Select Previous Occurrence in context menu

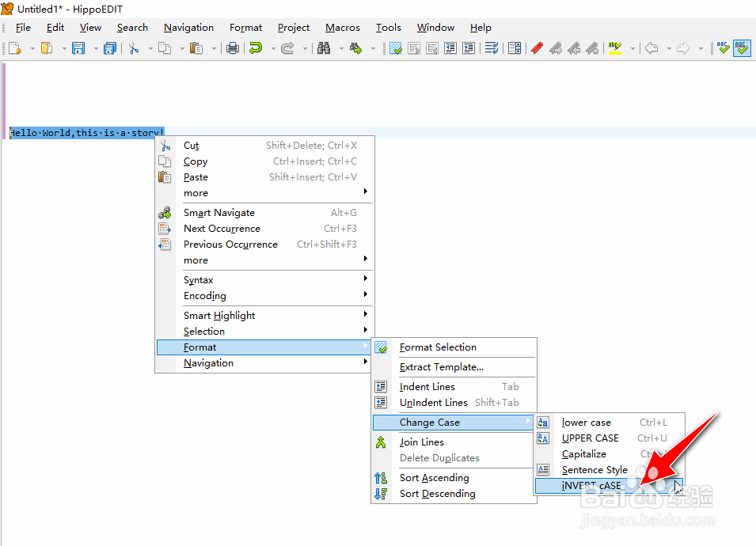tap(264, 245)
